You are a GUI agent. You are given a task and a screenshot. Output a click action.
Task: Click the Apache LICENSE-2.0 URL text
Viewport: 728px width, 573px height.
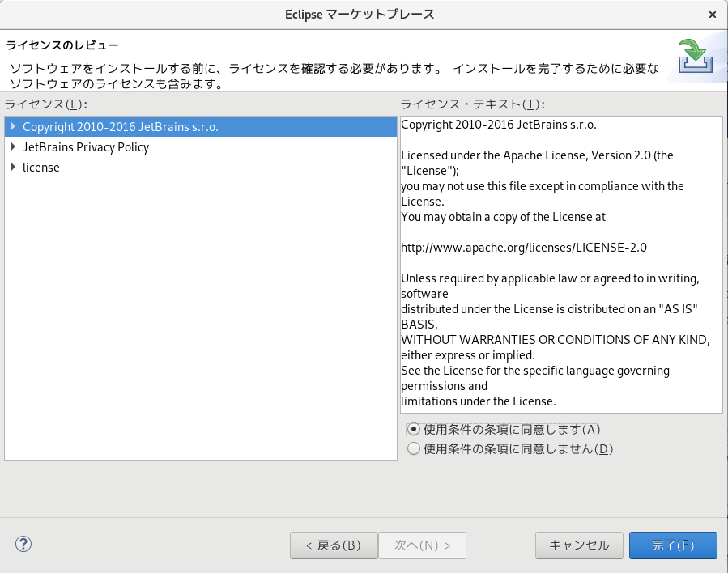tap(523, 248)
